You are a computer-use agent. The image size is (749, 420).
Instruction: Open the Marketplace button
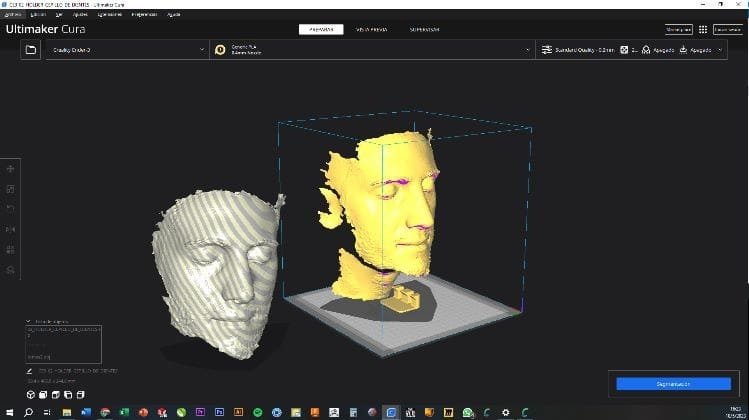pyautogui.click(x=679, y=30)
